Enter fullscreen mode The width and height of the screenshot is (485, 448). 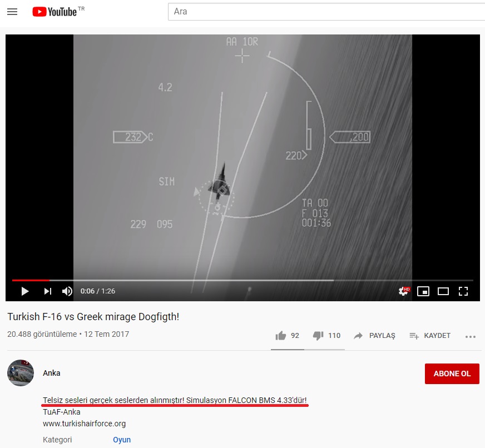pos(463,291)
